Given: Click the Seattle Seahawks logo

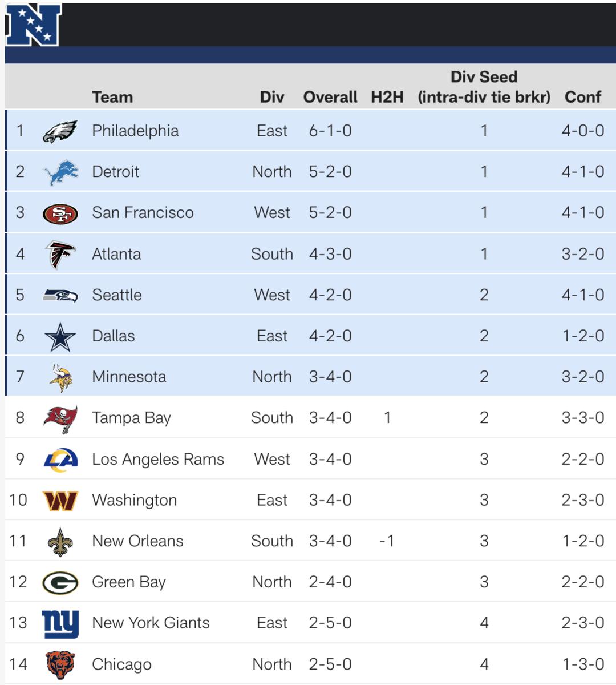Looking at the screenshot, I should [x=60, y=295].
